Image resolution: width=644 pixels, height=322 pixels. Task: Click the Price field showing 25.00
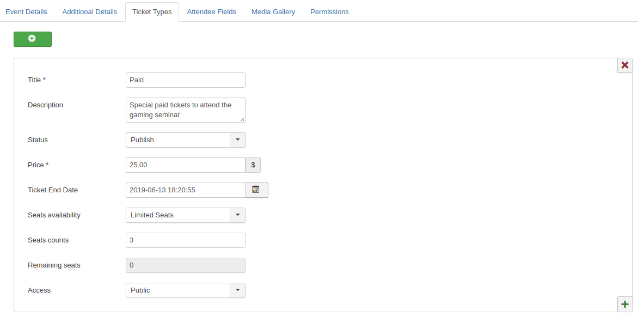186,165
